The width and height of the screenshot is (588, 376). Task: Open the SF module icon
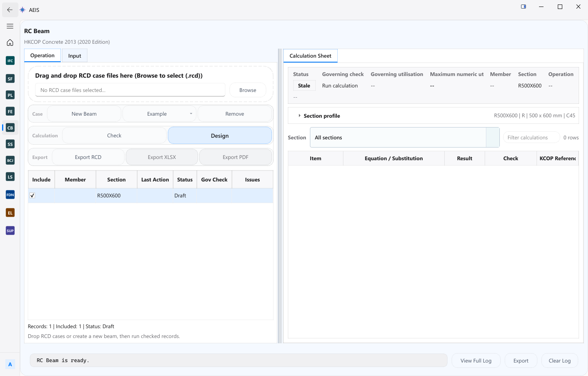click(10, 78)
